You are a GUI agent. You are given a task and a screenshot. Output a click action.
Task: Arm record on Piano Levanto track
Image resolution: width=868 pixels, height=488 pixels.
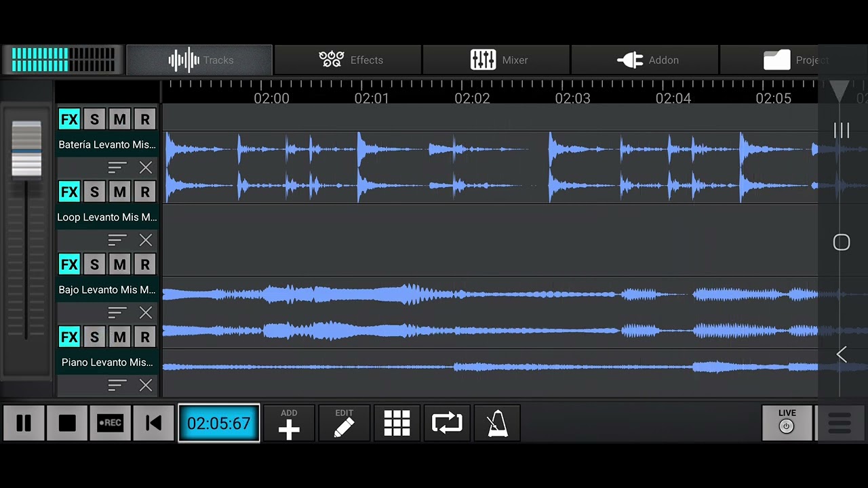coord(145,338)
